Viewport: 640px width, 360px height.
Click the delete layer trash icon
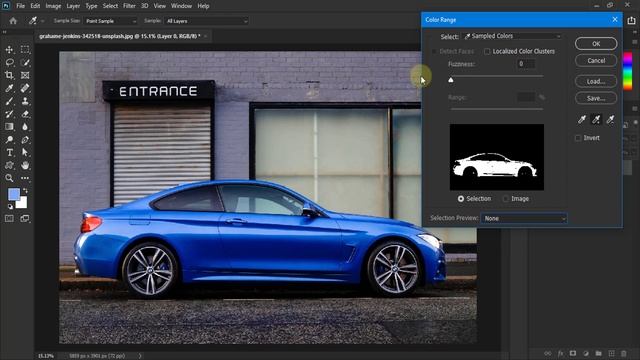click(x=624, y=353)
